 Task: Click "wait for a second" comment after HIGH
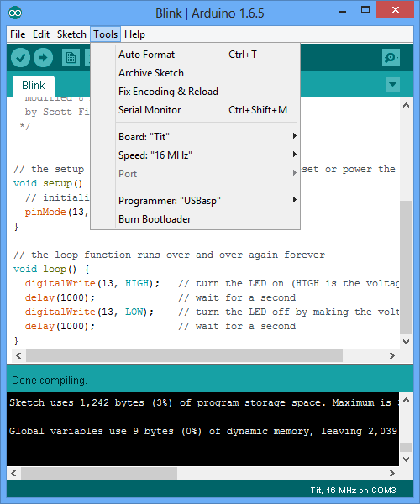click(x=237, y=297)
